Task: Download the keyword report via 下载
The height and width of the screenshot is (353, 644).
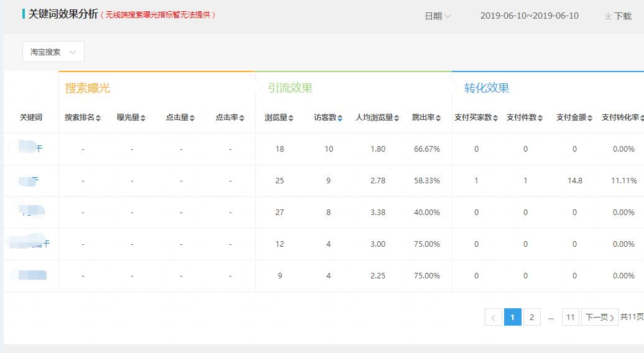Action: pyautogui.click(x=618, y=16)
